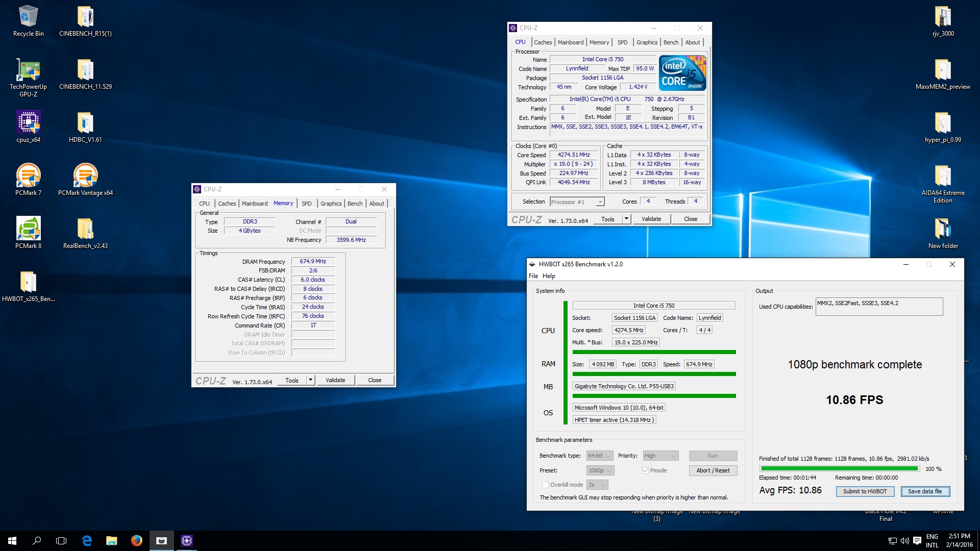Expand Tools arrow in CPU-Z CPU window
Screen dimensions: 980x551
coord(626,219)
